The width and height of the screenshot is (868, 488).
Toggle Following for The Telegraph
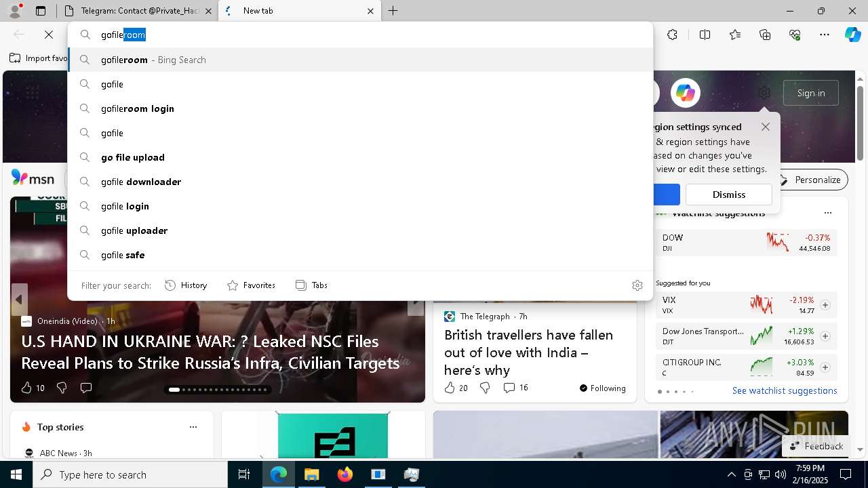(x=603, y=388)
